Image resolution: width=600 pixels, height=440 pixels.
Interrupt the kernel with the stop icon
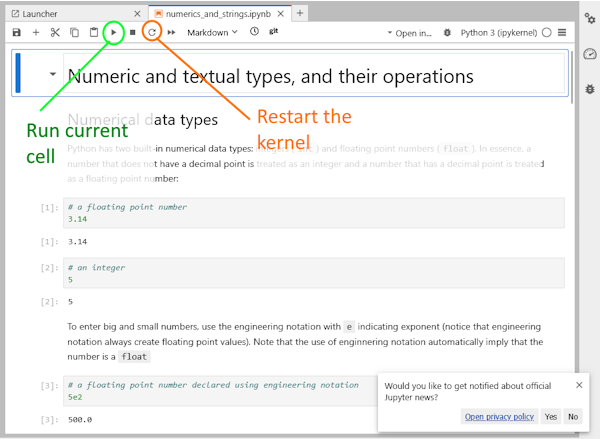pos(132,33)
